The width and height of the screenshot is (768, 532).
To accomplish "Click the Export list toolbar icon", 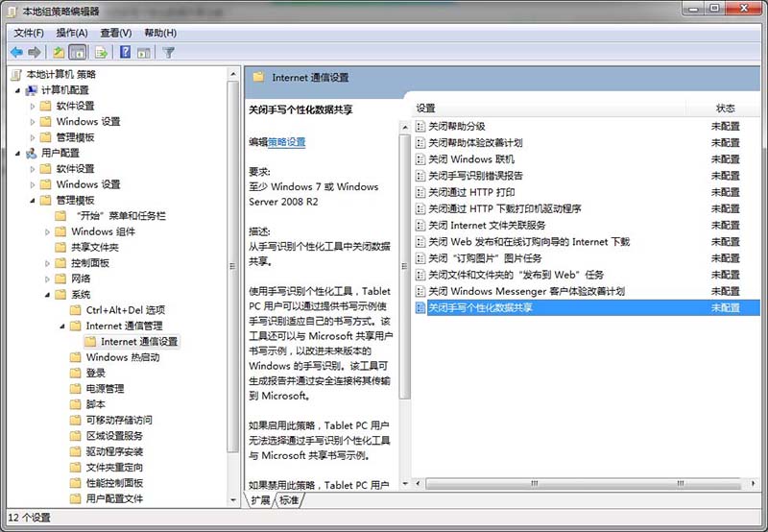I will 102,52.
